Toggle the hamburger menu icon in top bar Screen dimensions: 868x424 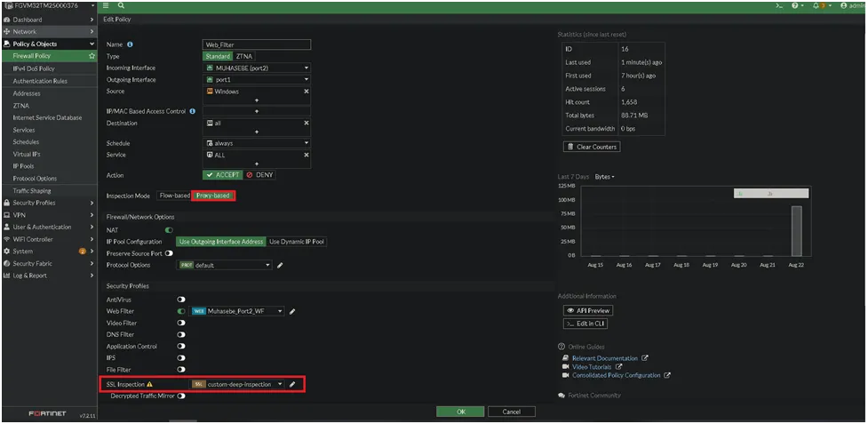point(106,5)
